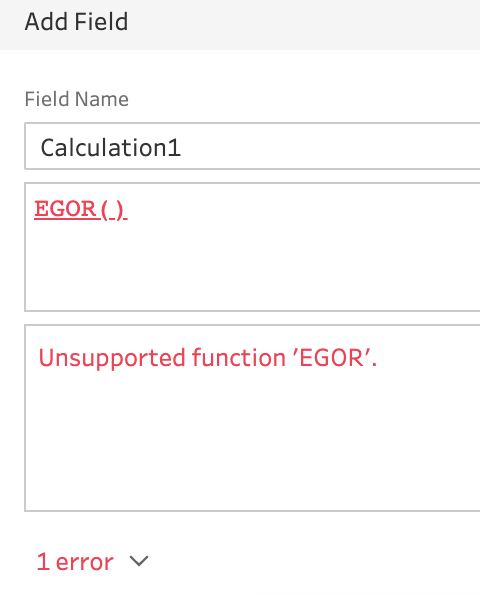Image resolution: width=480 pixels, height=596 pixels.
Task: Click the closing parenthesis in the formula
Action: [120, 209]
